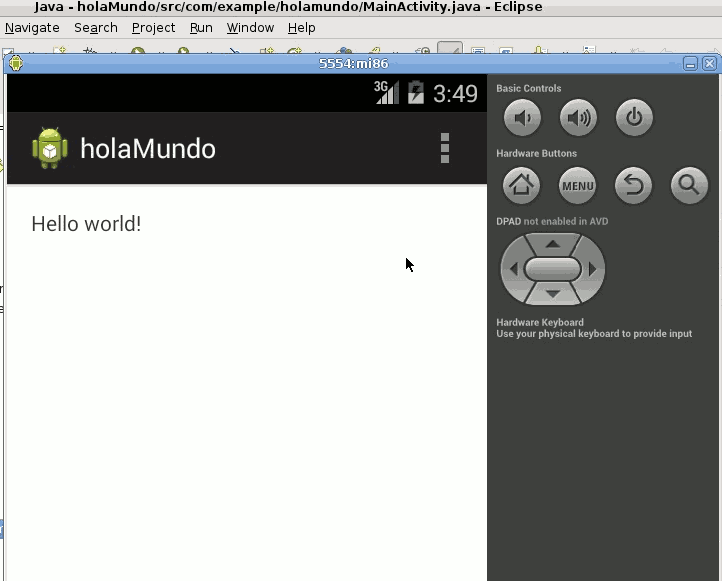
Task: Raise emulator volume with volume up button
Action: coord(578,118)
